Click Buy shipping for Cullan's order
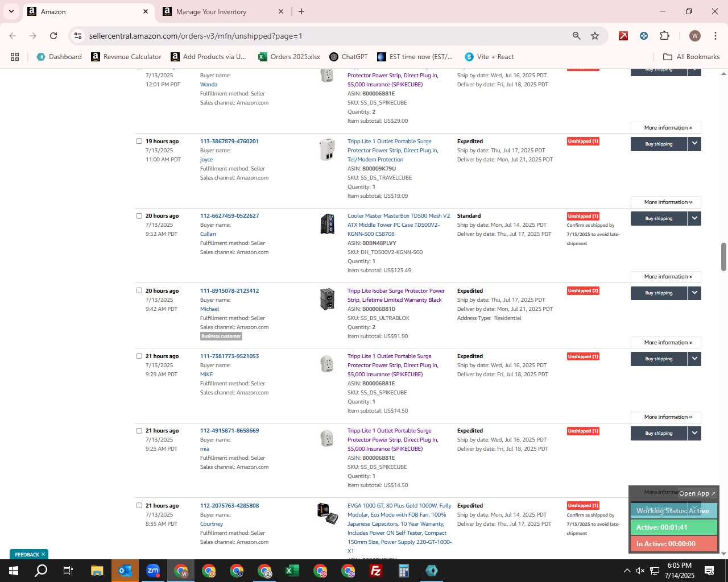The width and height of the screenshot is (728, 582). [659, 218]
